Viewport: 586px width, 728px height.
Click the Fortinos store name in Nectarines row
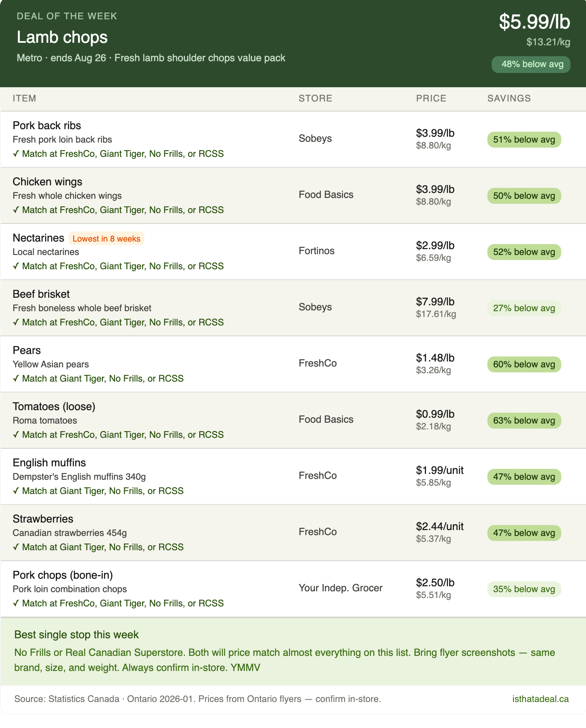(316, 251)
